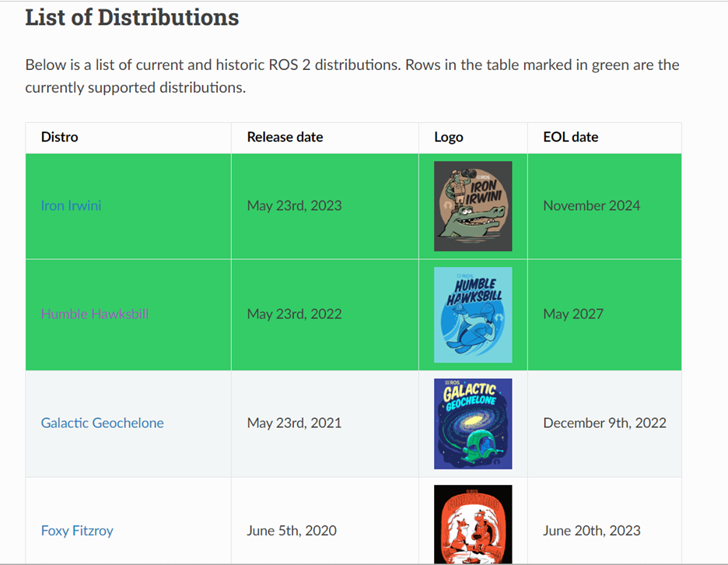Open the Galactic Geochelone distro link
The image size is (728, 565).
coord(102,423)
